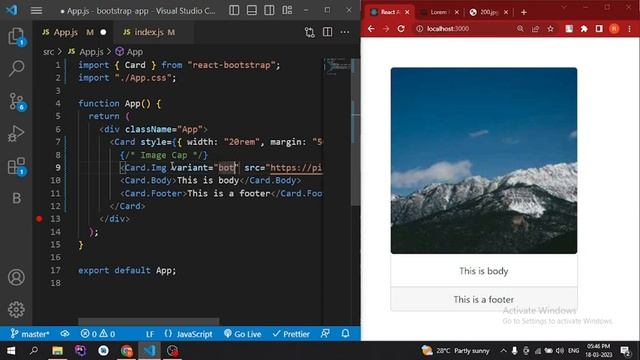Click the Synchronize Changes cloud icon
Viewport: 640px width, 360px height.
pyautogui.click(x=65, y=334)
